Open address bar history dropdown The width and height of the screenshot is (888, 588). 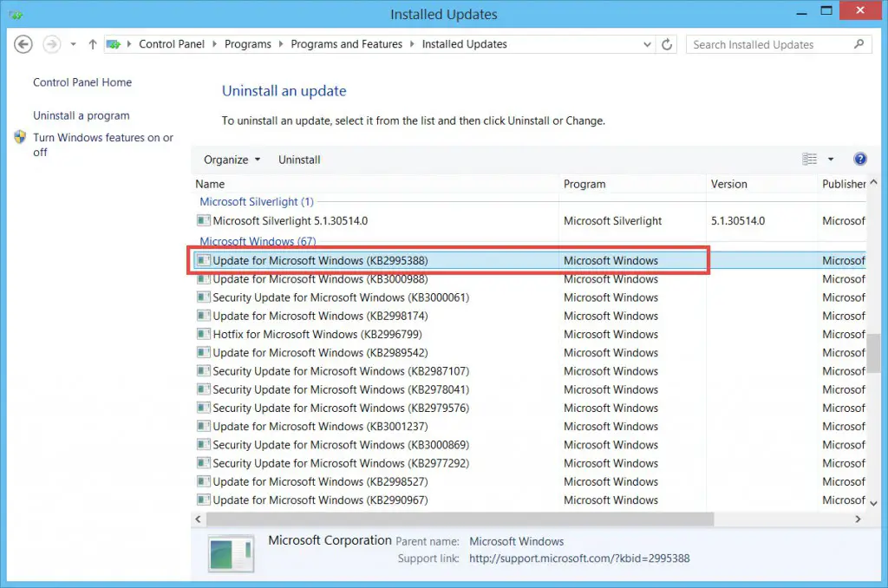(x=647, y=44)
